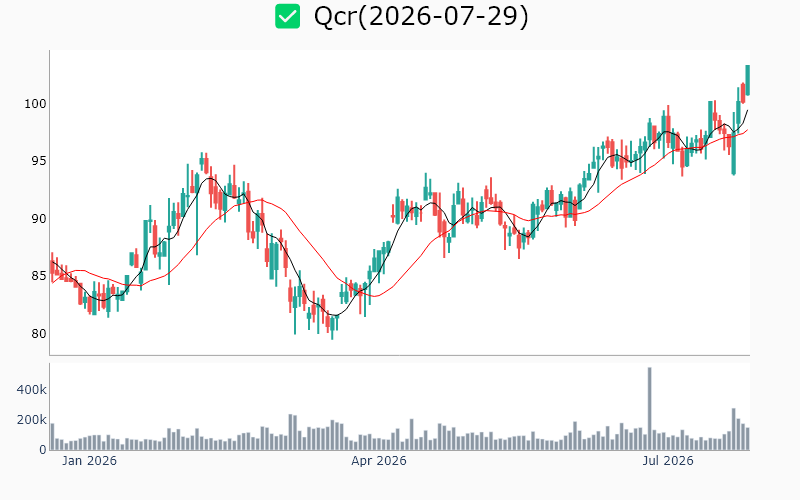Image resolution: width=800 pixels, height=500 pixels.
Task: Click the 95 price axis label
Action: click(38, 161)
